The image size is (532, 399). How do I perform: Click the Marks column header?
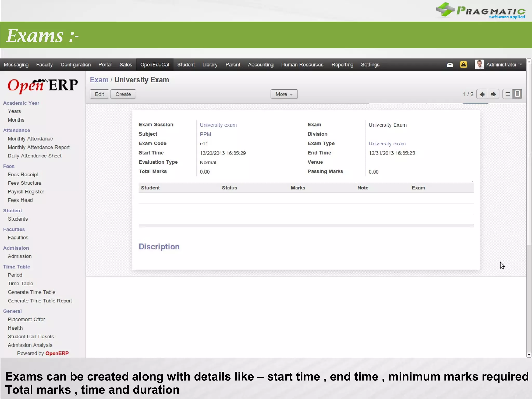tap(298, 188)
